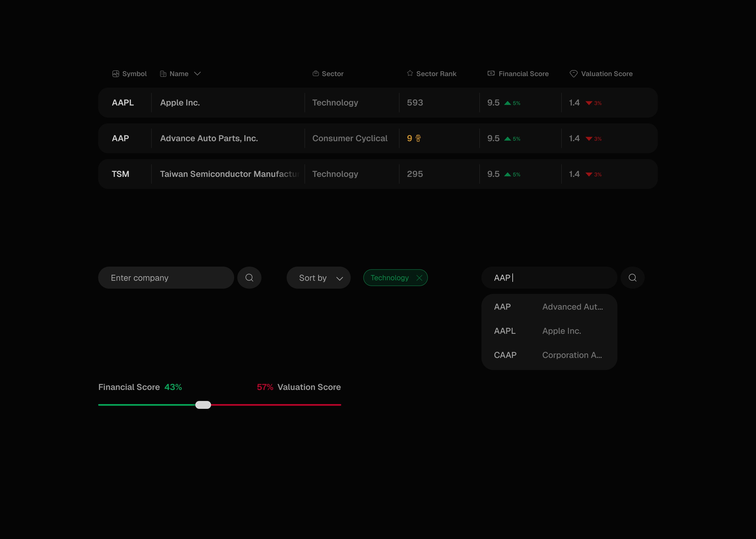Choose AAPL Apple Inc. suggestion
The width and height of the screenshot is (756, 539).
pyautogui.click(x=549, y=331)
